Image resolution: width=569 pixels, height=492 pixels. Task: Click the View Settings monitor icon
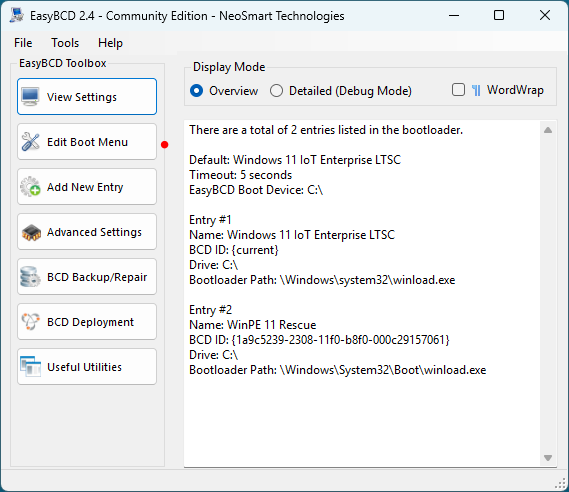coord(30,97)
